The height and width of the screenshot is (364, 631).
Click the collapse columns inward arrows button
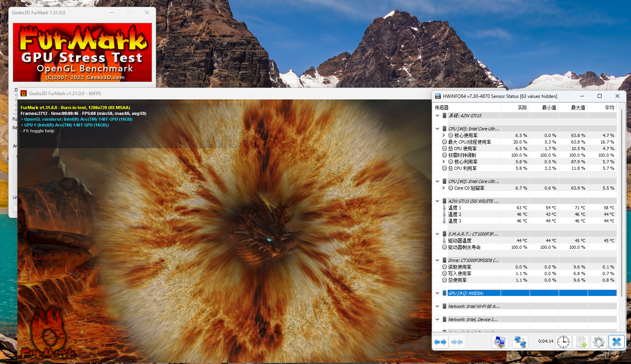457,342
